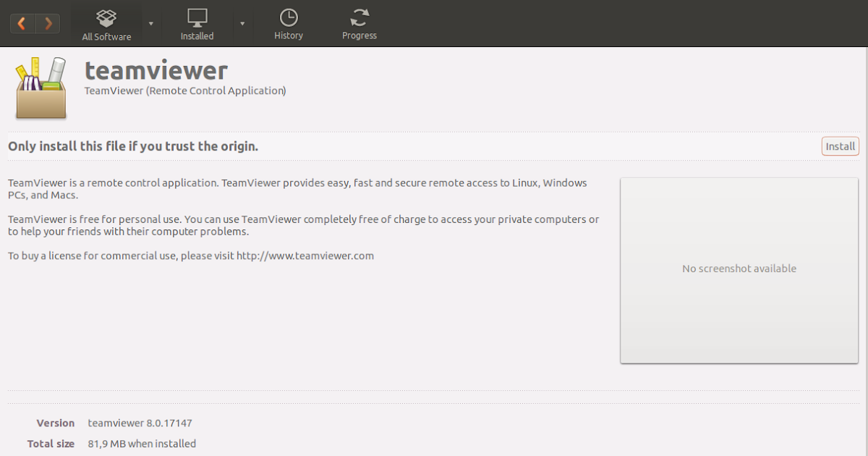Show the Progress view

(359, 24)
